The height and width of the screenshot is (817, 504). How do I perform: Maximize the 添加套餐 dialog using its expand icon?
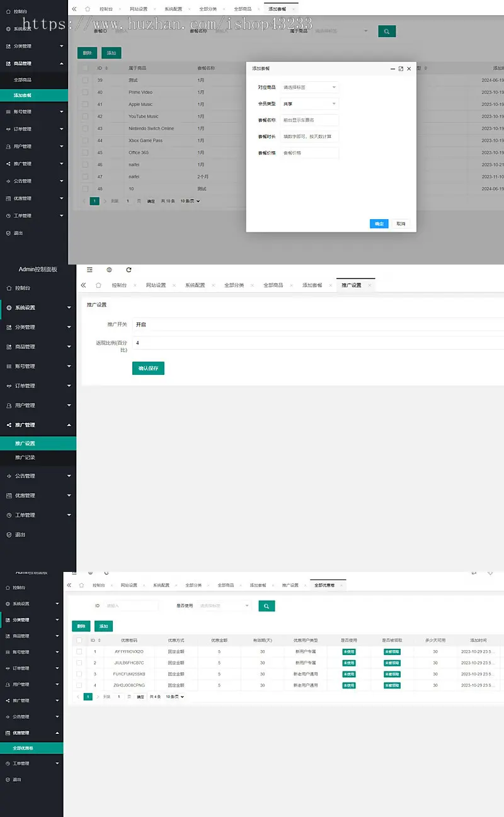point(401,69)
